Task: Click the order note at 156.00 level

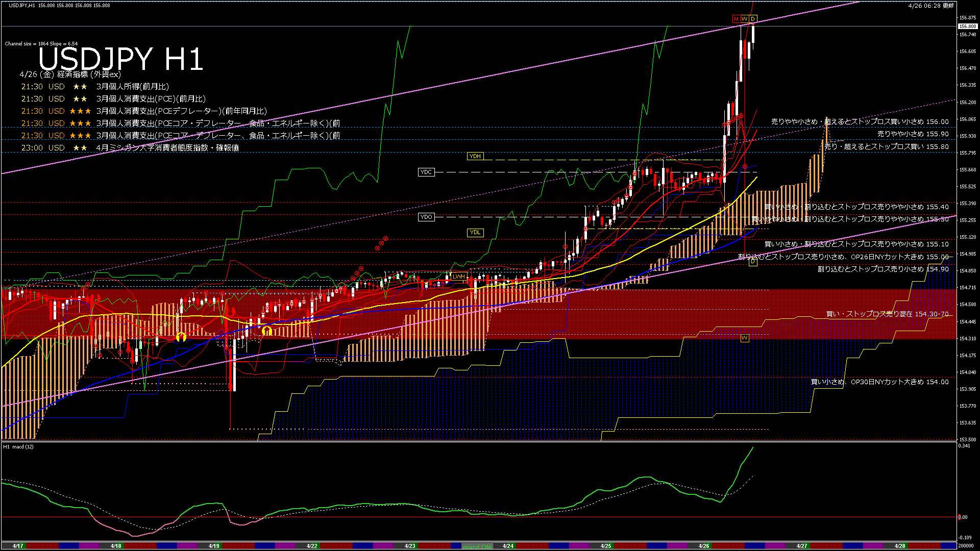Action: tap(860, 122)
